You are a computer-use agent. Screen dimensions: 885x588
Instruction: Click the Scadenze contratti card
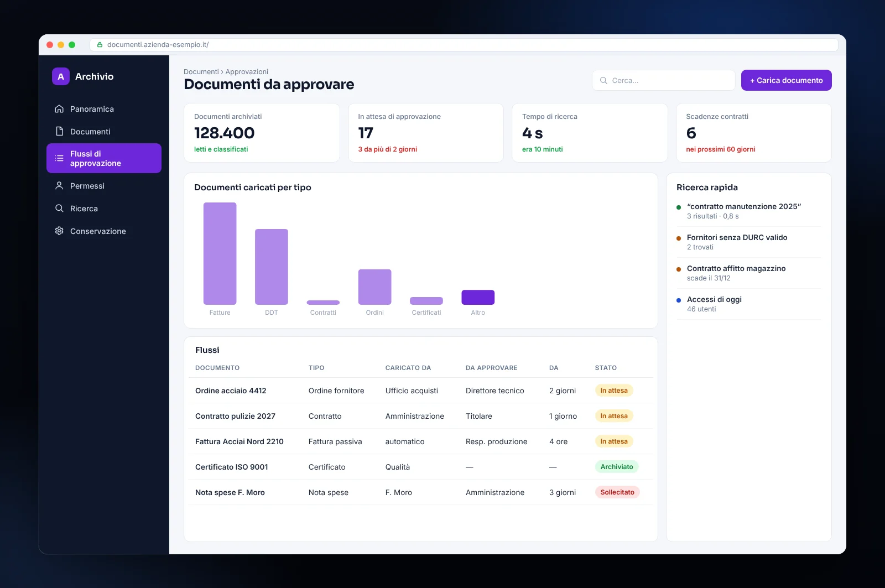point(754,133)
